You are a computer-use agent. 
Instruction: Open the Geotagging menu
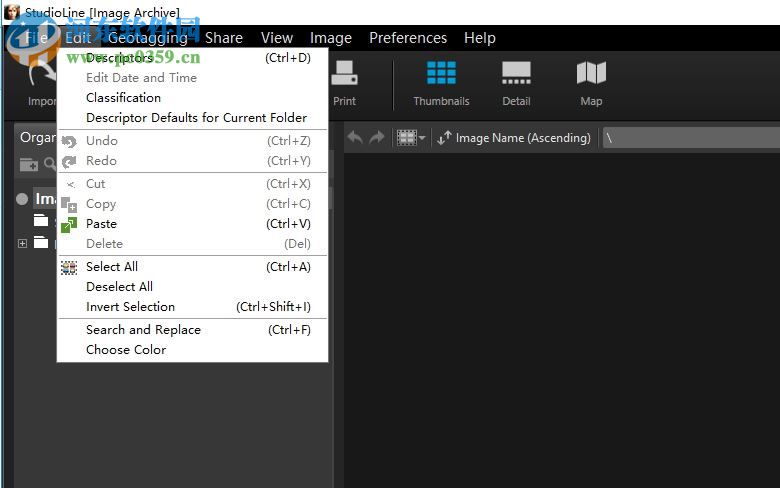[148, 38]
